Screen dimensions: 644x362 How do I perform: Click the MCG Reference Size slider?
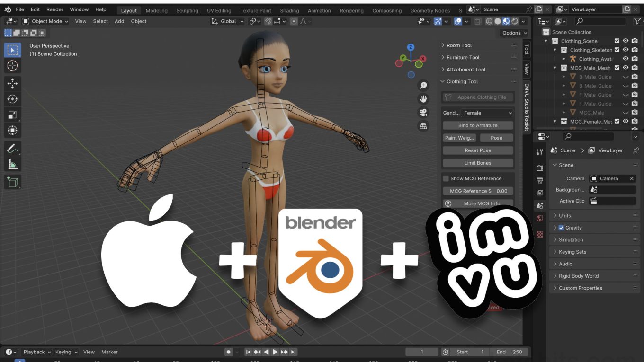pos(478,191)
